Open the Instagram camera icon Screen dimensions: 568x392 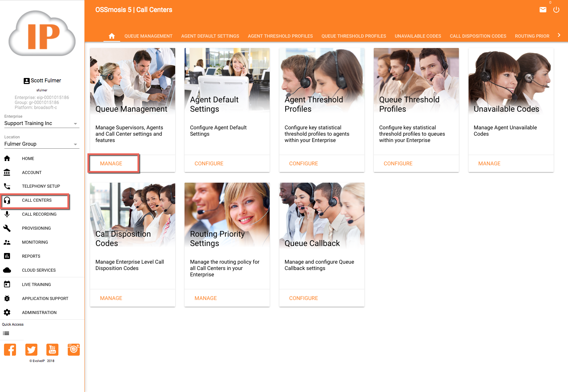click(73, 350)
